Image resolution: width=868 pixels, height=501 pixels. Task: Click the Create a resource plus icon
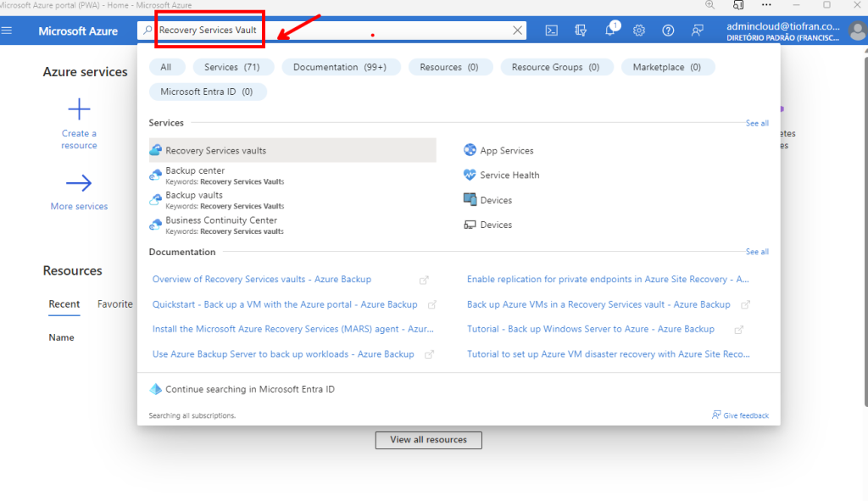click(x=79, y=109)
